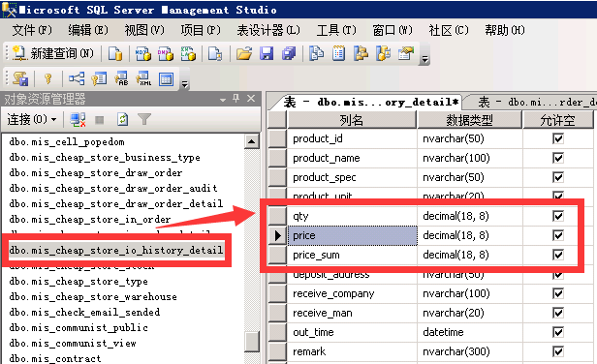
Task: Expand the main toolbar overflow options arrow
Action: click(x=425, y=59)
